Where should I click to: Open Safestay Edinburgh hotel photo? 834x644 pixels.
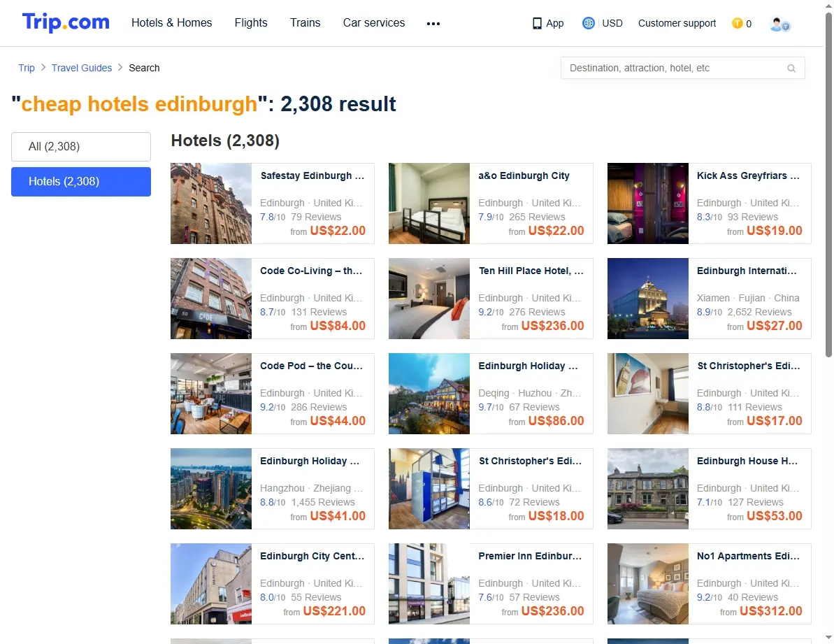tap(211, 203)
